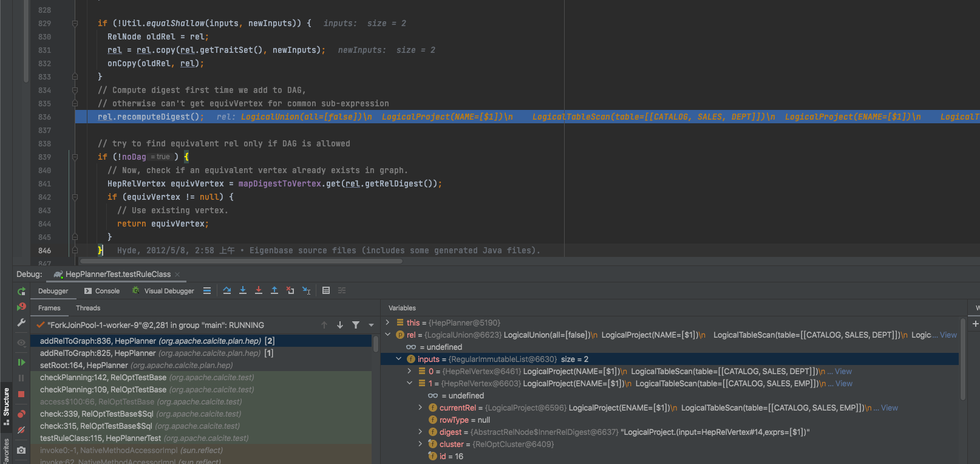Select frame setRoot:164, HepPlanner
This screenshot has height=464, width=980.
(x=201, y=365)
